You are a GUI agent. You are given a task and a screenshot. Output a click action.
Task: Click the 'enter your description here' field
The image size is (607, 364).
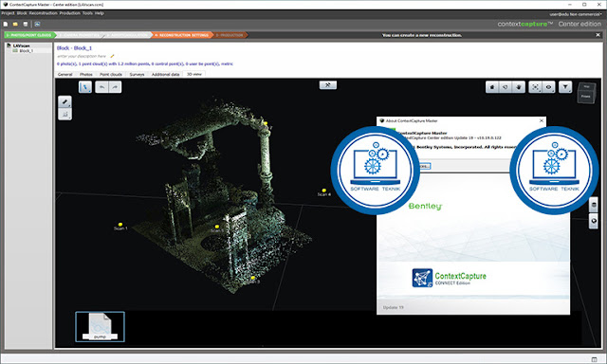point(82,56)
